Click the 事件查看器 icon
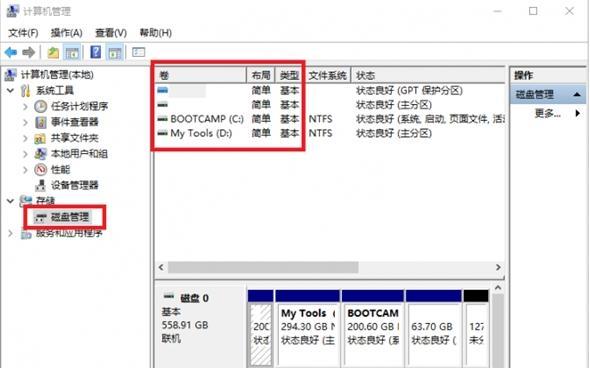 click(x=40, y=122)
